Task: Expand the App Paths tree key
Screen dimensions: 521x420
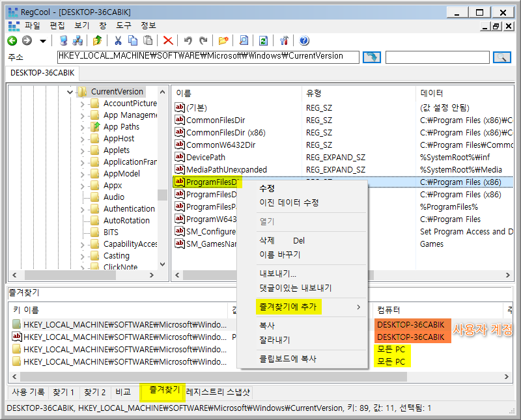Action: (82, 128)
